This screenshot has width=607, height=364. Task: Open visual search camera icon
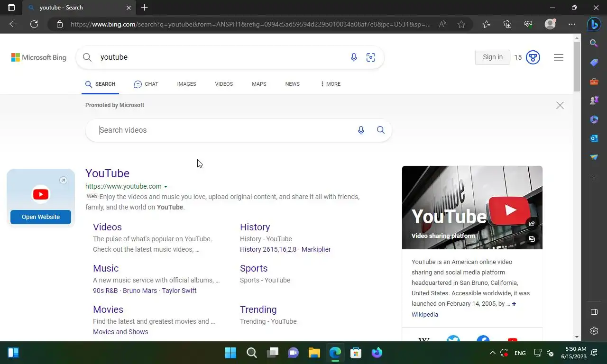point(371,57)
